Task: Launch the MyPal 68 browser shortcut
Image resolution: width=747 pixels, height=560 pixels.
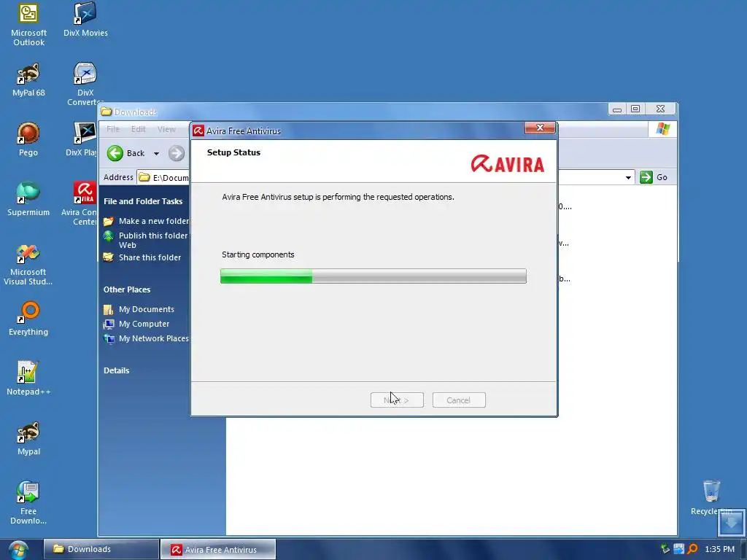Action: (28, 79)
